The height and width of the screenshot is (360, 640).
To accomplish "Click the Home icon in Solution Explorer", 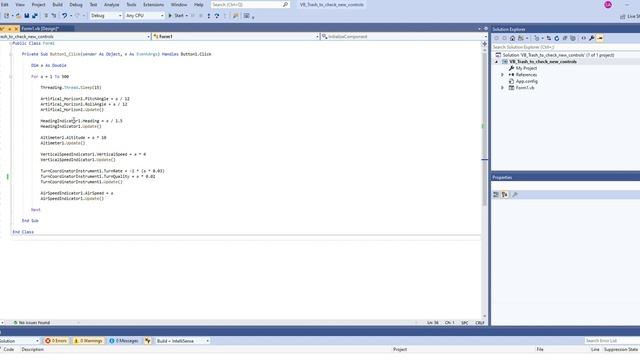I will click(512, 38).
